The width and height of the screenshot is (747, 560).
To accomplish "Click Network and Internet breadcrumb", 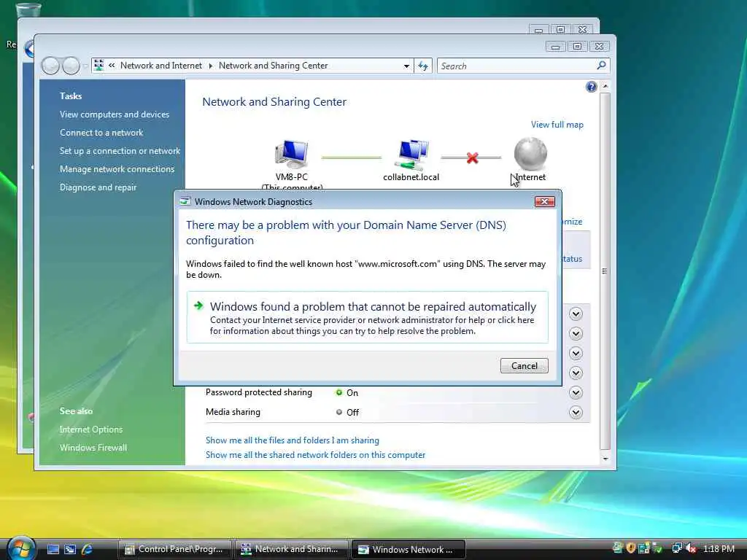I will (x=161, y=66).
